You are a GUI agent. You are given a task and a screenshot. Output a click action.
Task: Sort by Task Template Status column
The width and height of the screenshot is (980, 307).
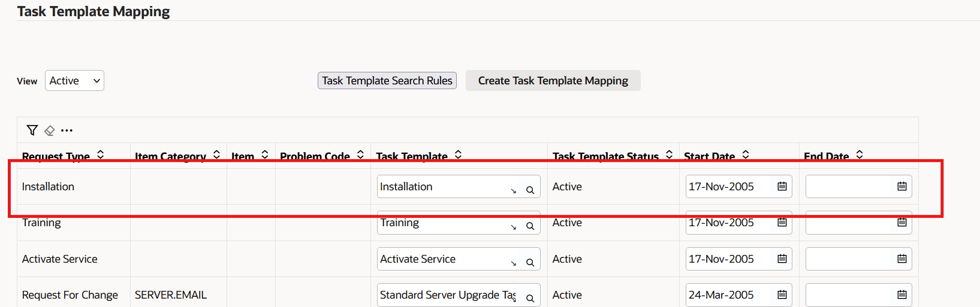click(x=669, y=155)
